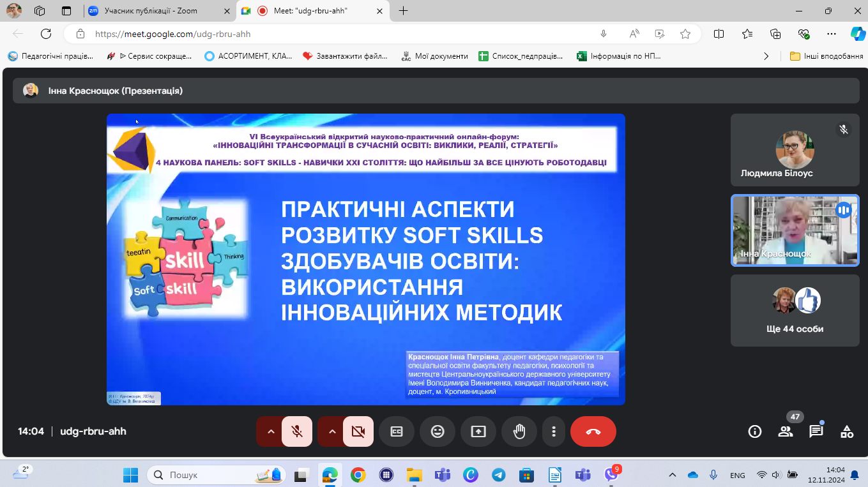Screen dimensions: 868x487
Task: Open the "Мої документи" bookmark
Action: tap(434, 56)
